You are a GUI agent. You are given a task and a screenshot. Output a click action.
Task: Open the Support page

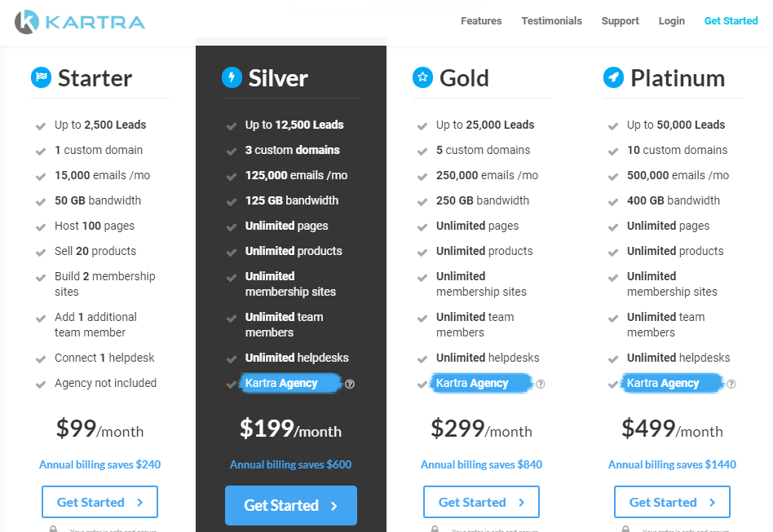click(621, 20)
